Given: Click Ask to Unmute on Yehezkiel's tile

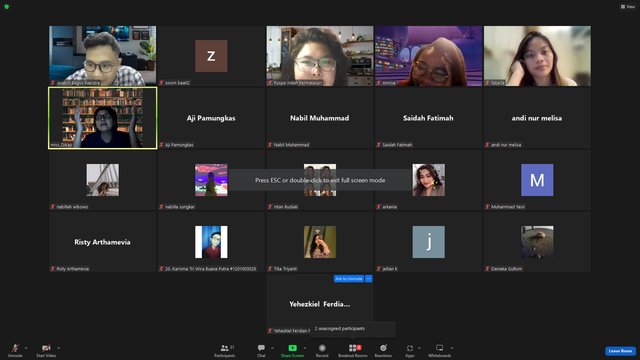Looking at the screenshot, I should (x=349, y=279).
